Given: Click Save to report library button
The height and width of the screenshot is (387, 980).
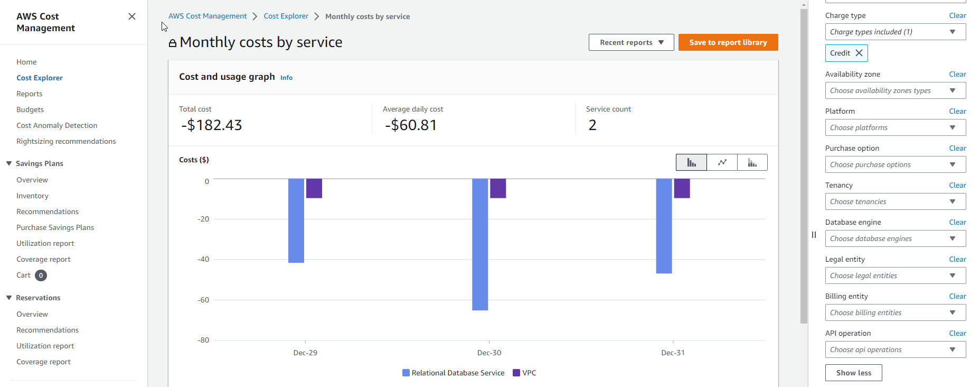Looking at the screenshot, I should click(x=728, y=42).
